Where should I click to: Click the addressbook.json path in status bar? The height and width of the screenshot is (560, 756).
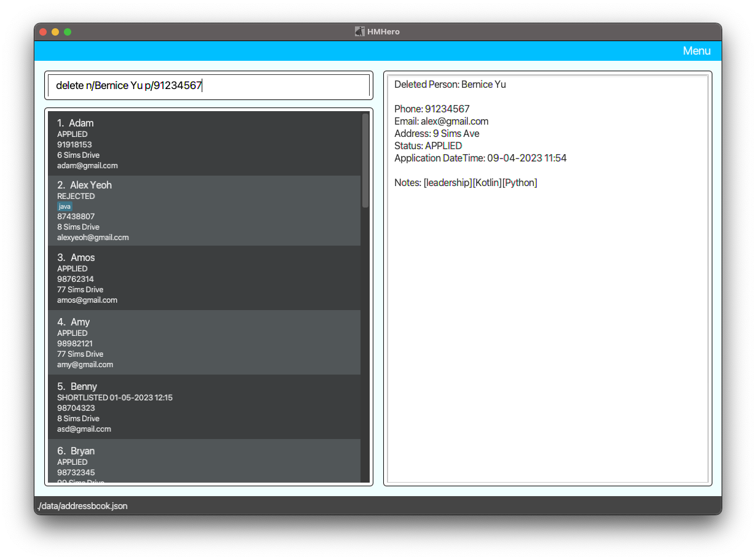pos(81,506)
